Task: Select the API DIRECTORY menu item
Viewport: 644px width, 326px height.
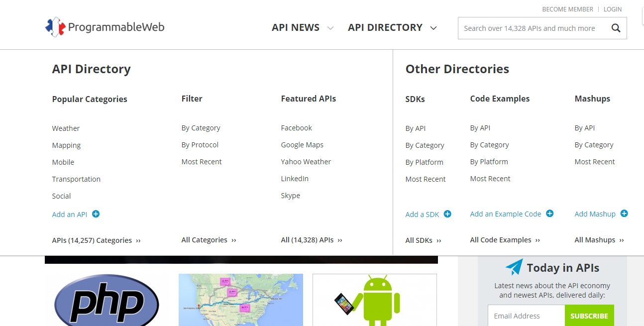Action: [x=385, y=28]
